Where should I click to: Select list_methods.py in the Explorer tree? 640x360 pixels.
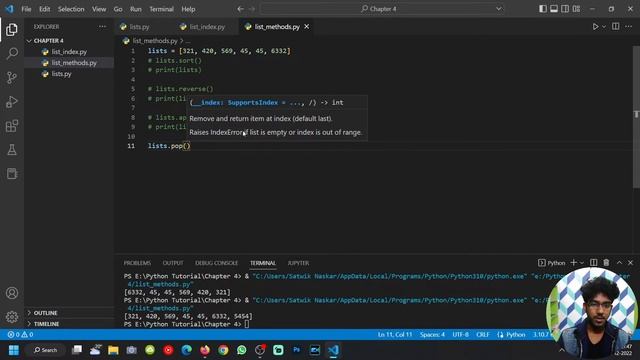69,63
